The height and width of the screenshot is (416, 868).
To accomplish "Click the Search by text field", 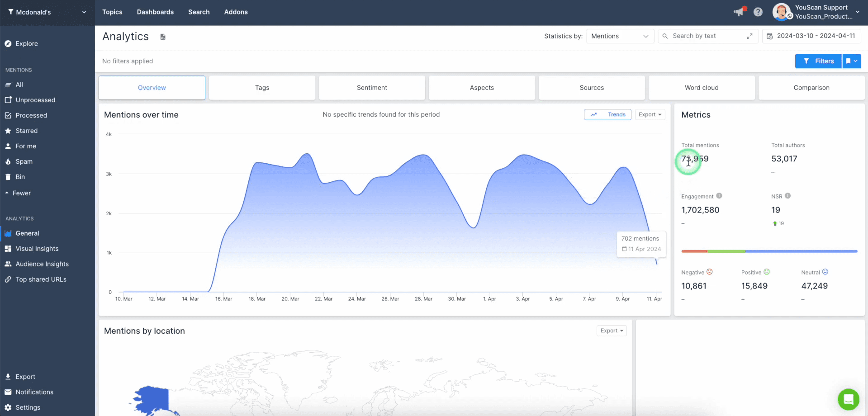I will coord(706,36).
